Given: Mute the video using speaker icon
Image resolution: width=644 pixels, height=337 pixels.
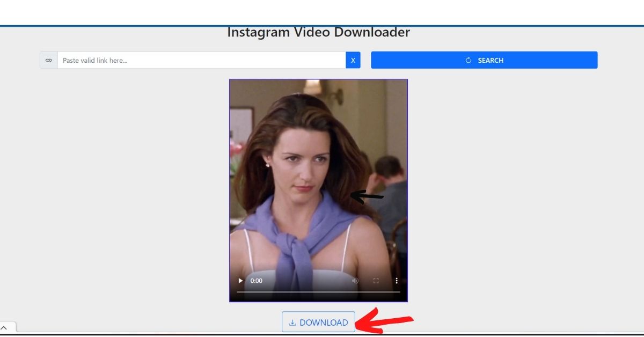Looking at the screenshot, I should tap(355, 281).
